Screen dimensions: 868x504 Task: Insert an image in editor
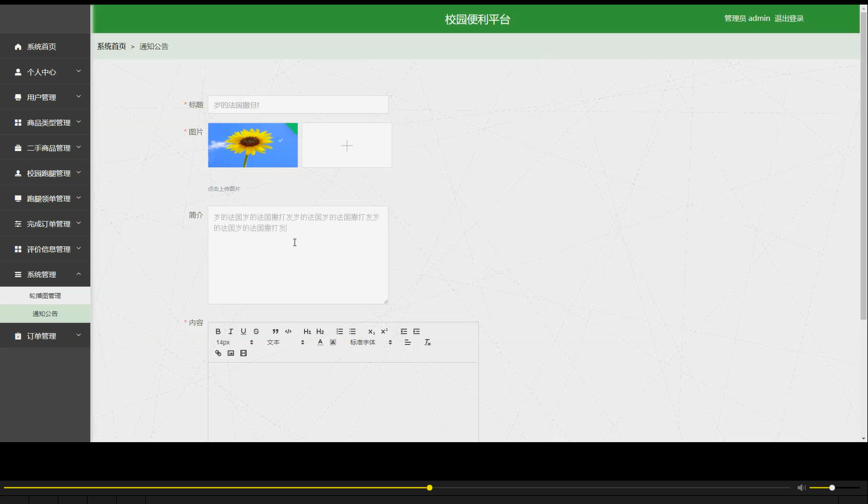click(231, 353)
